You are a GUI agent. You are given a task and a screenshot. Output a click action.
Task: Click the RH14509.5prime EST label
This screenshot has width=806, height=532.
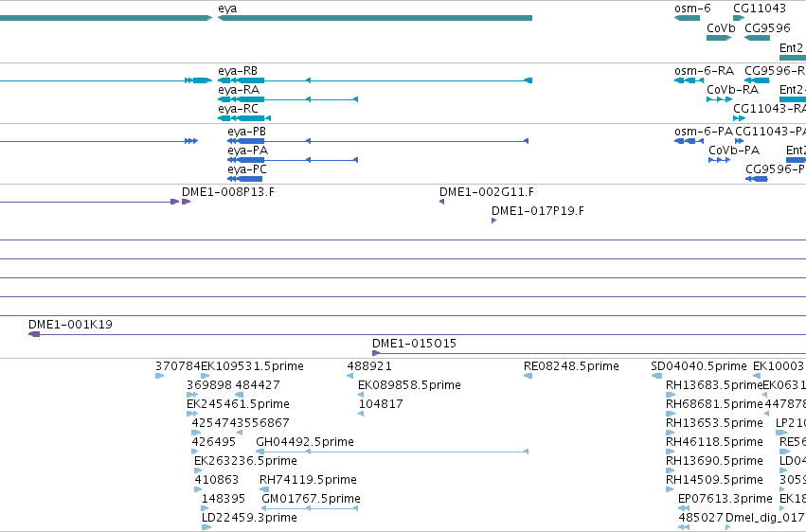click(x=714, y=480)
